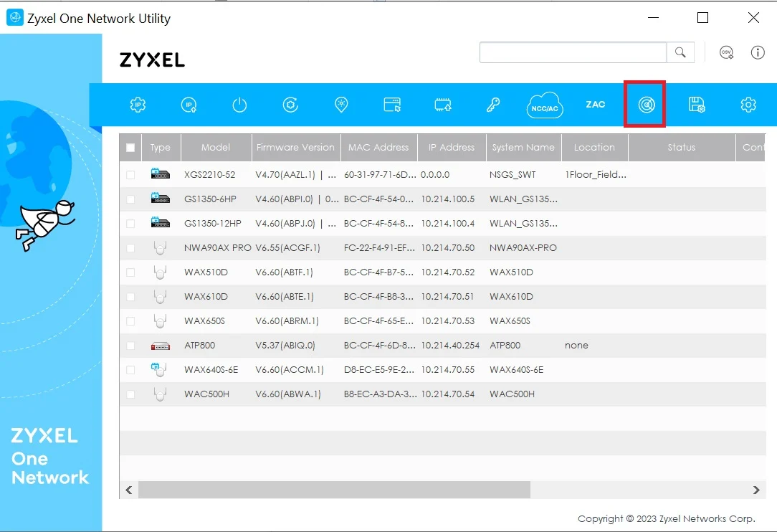This screenshot has width=777, height=532.
Task: Click the Save Configuration floppy disk icon
Action: 697,105
